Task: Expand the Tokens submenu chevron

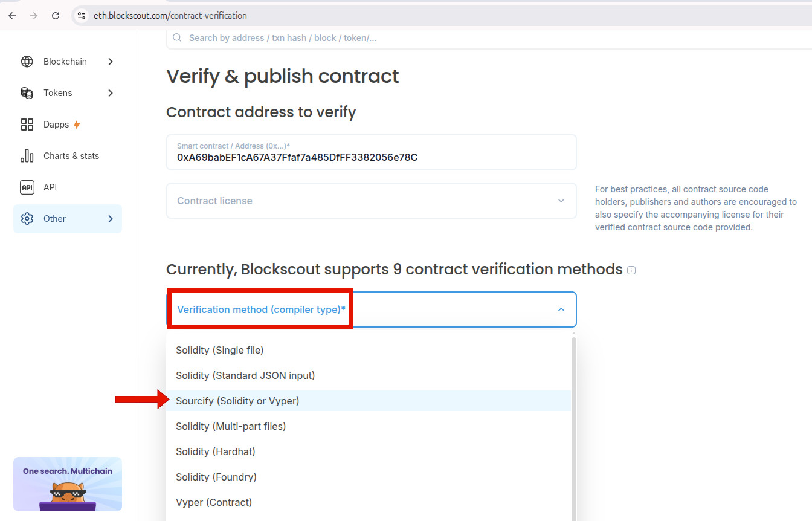Action: click(110, 93)
